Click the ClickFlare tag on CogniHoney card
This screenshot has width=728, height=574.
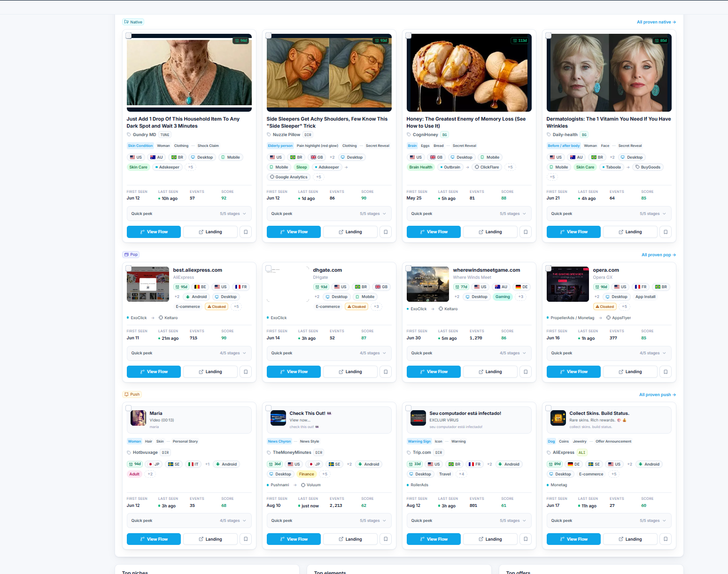pos(487,167)
